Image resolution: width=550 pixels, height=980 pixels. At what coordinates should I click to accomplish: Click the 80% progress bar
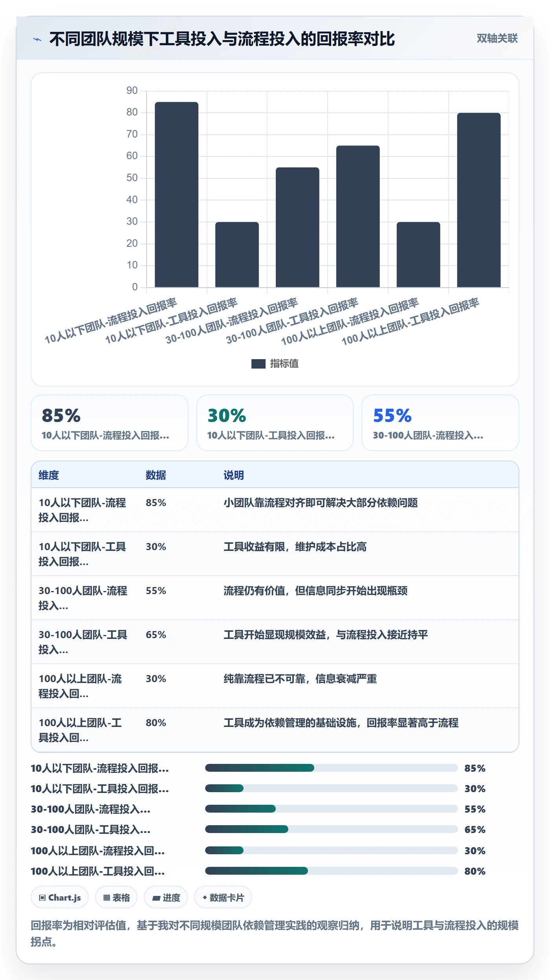point(331,871)
